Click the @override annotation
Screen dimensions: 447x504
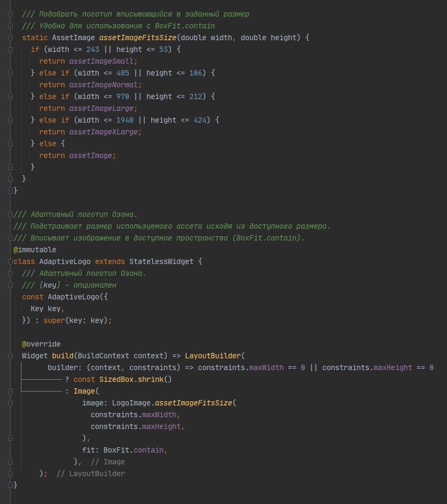tap(41, 344)
